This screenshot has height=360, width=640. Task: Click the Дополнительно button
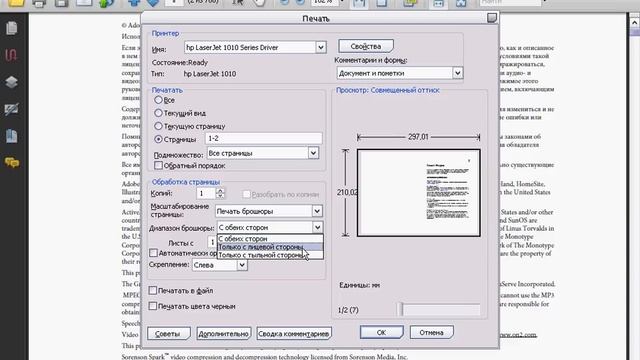click(x=224, y=333)
